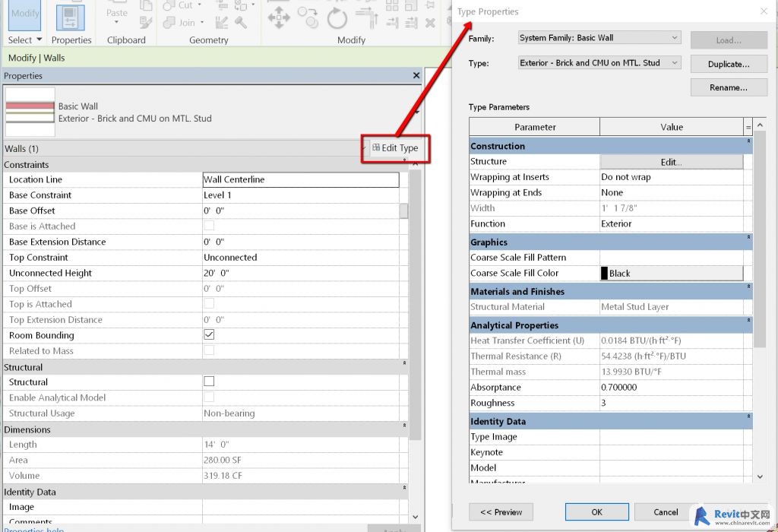Viewport: 778px width, 532px height.
Task: Select the Scale tool icon
Action: tap(411, 5)
